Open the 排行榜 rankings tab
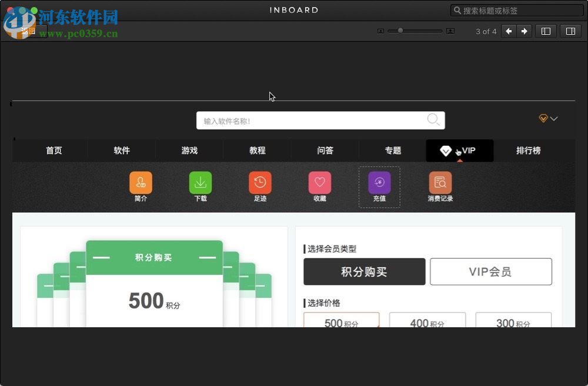Screen dimensions: 588x386 click(x=527, y=150)
